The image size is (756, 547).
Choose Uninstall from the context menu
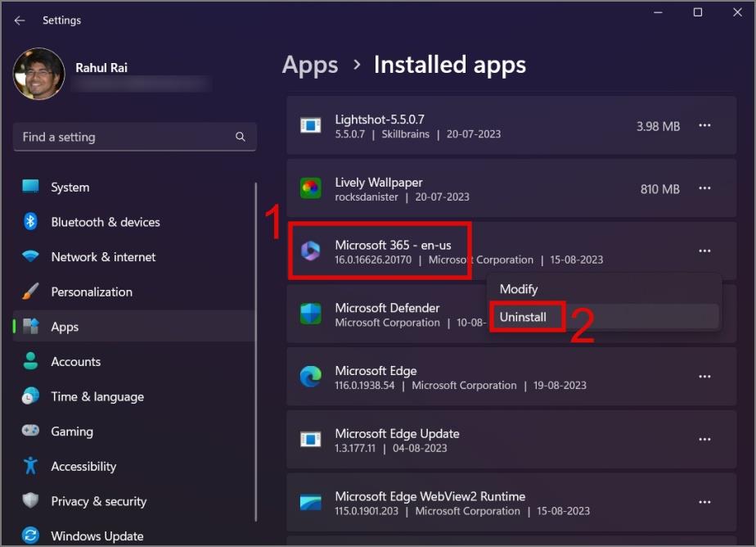point(604,317)
